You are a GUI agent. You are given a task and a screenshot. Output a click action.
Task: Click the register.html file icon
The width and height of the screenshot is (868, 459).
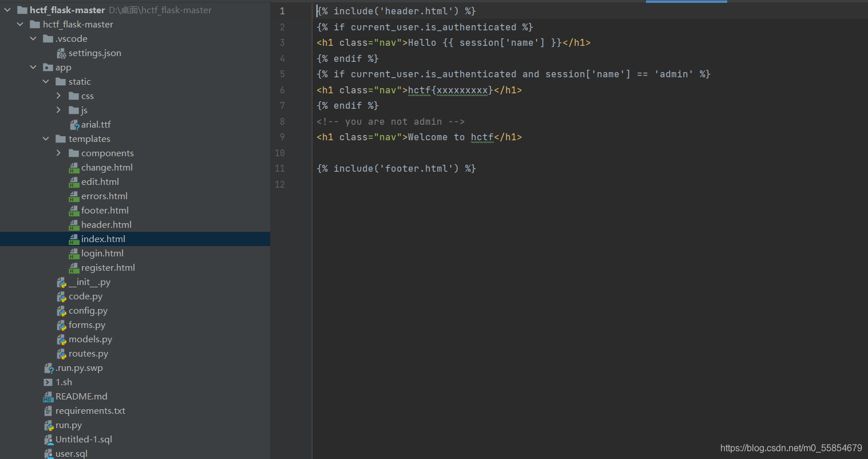74,268
